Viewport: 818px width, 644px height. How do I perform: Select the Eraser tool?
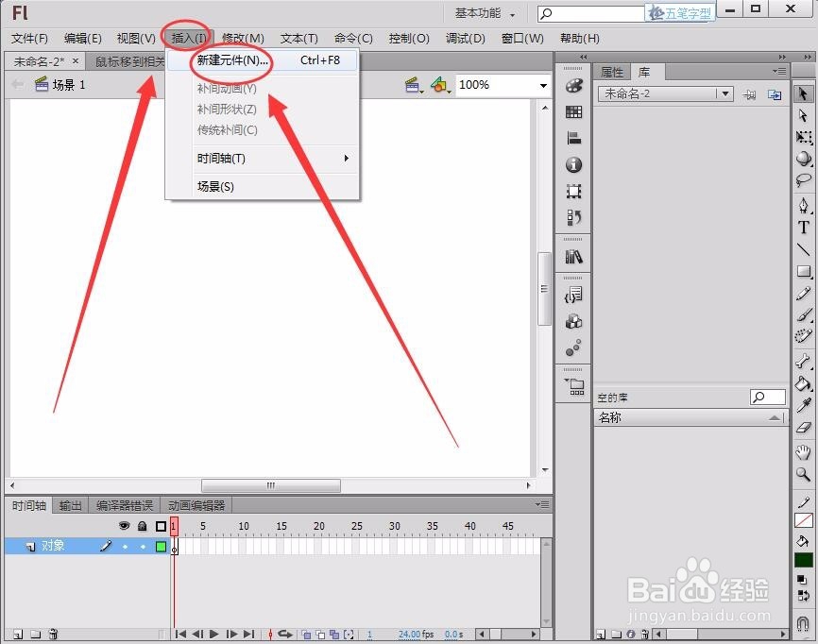click(x=804, y=428)
